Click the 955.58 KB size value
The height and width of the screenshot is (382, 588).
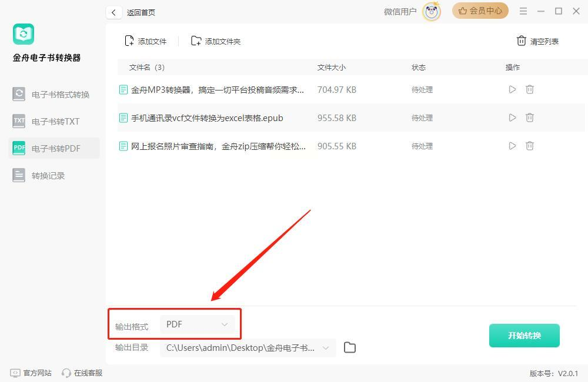(x=337, y=118)
